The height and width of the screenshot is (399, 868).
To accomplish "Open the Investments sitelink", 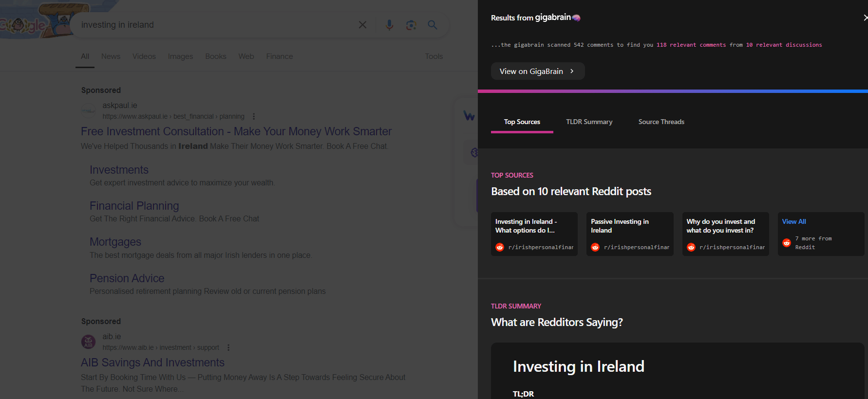I will (x=119, y=170).
